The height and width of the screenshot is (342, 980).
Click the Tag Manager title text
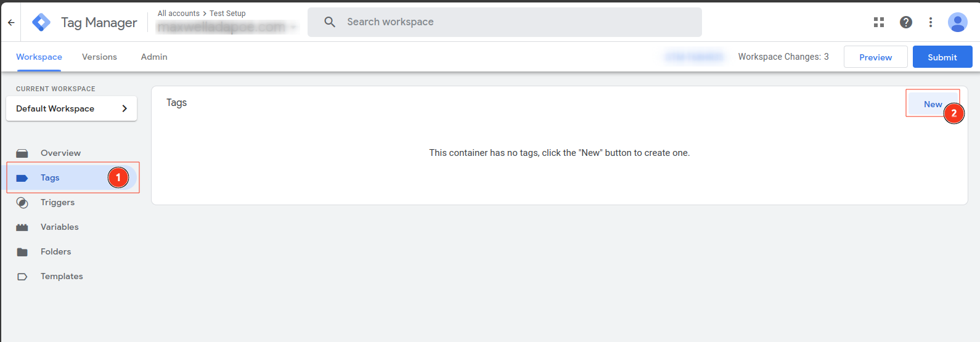tap(99, 23)
